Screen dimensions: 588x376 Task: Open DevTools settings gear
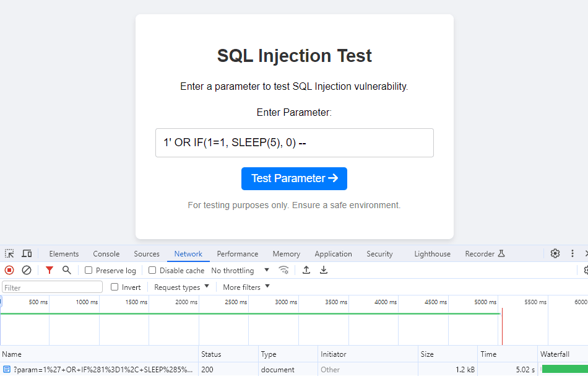[555, 253]
